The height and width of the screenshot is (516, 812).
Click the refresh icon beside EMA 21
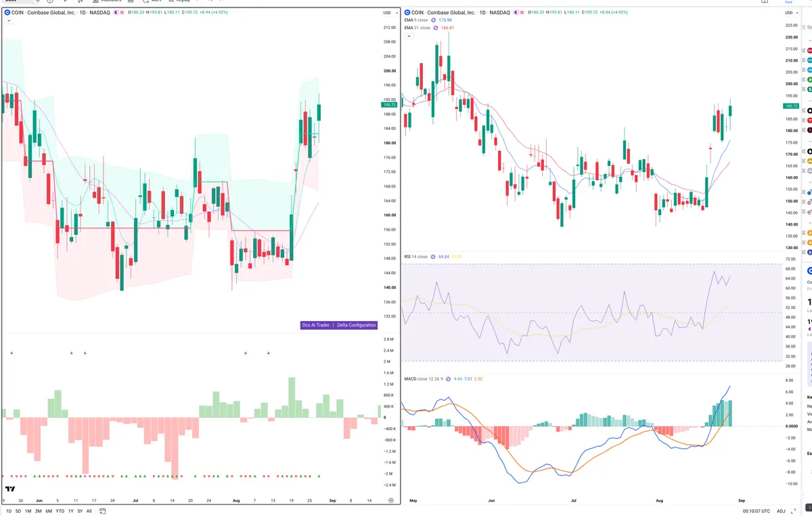tap(436, 28)
